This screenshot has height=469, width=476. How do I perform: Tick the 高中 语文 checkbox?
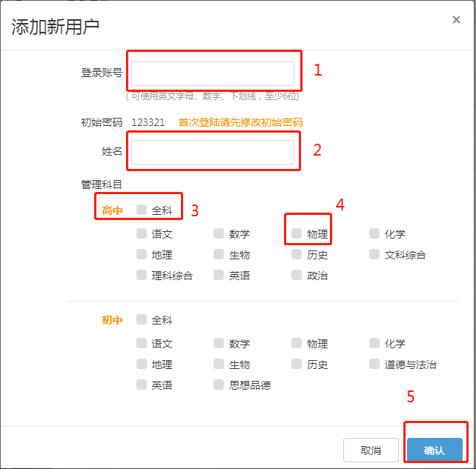click(x=142, y=234)
